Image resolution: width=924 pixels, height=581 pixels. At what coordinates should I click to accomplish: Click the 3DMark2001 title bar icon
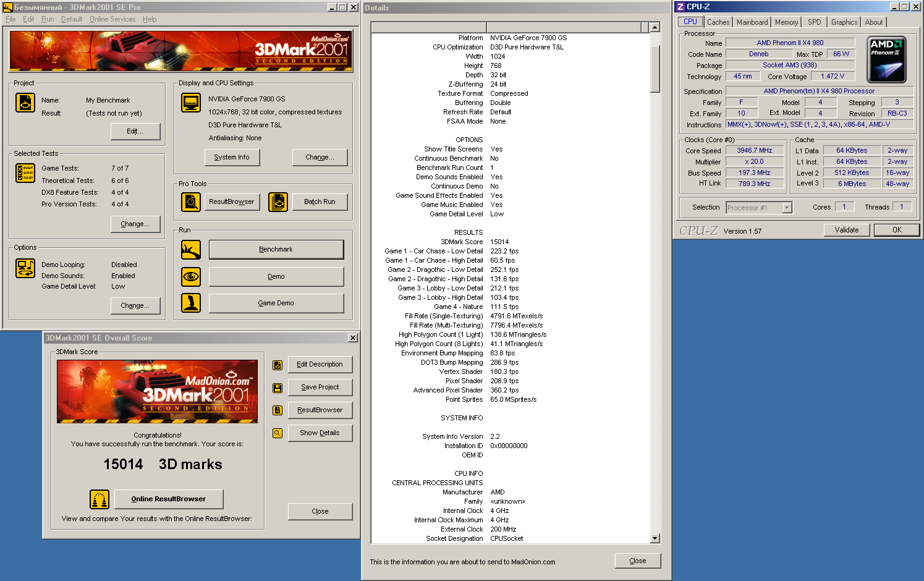[x=8, y=7]
